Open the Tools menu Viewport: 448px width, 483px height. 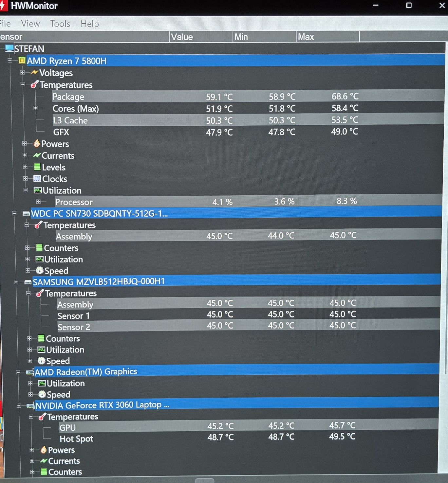point(60,24)
